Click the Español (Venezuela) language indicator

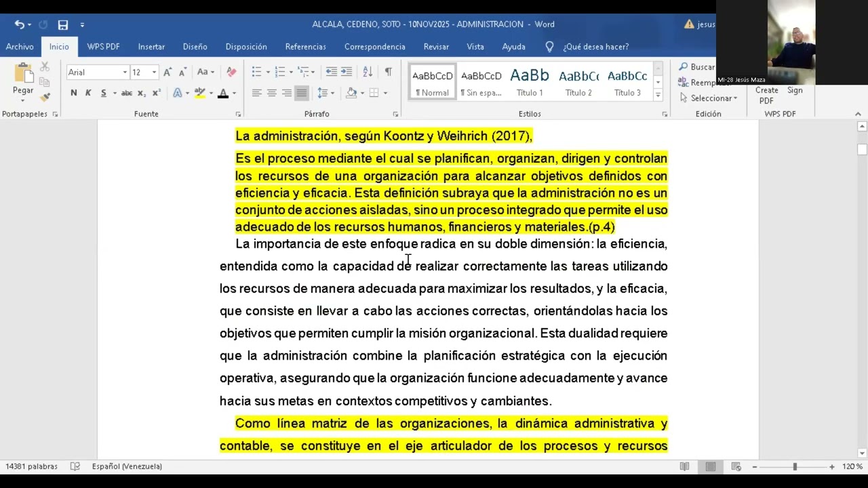127,466
